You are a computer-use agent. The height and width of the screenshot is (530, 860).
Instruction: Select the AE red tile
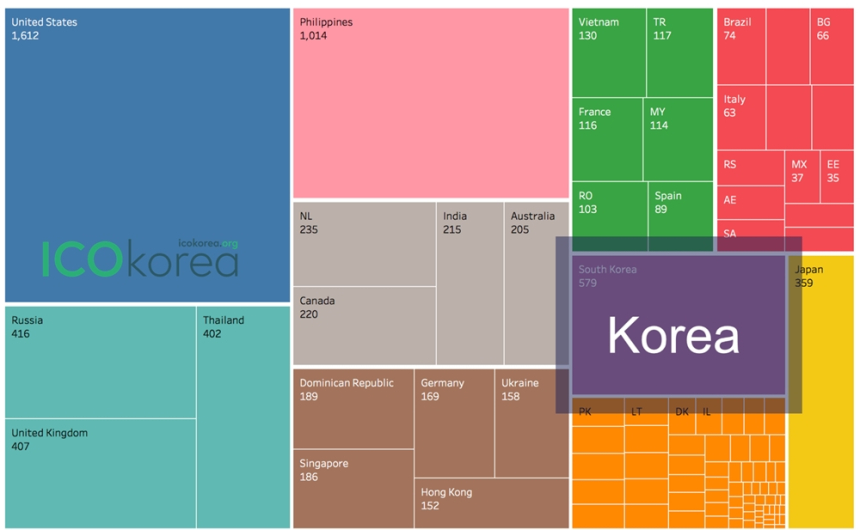[750, 202]
